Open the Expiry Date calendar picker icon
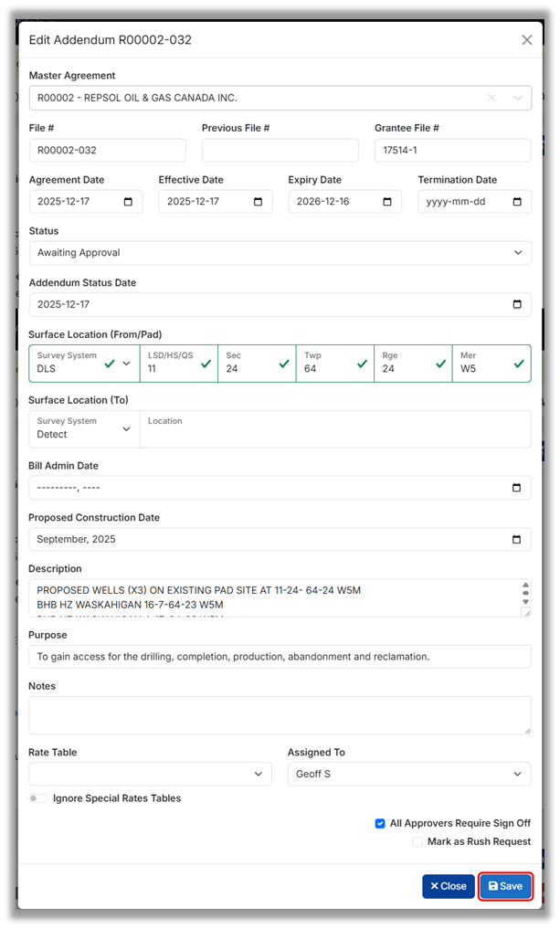The width and height of the screenshot is (560, 929). [x=387, y=202]
